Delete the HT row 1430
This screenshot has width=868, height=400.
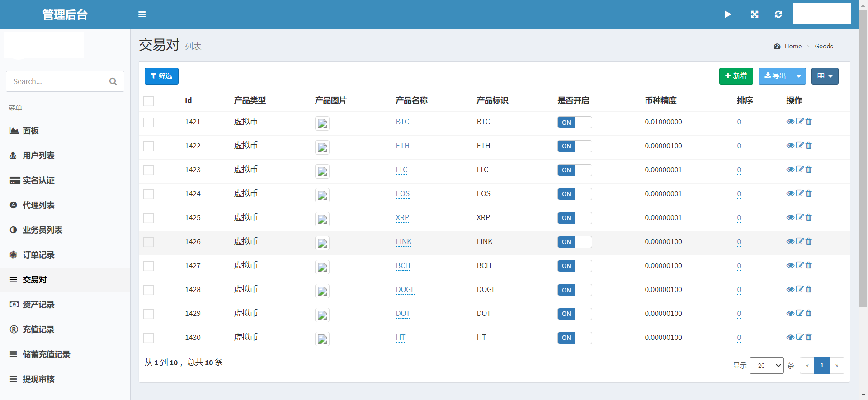coord(809,337)
